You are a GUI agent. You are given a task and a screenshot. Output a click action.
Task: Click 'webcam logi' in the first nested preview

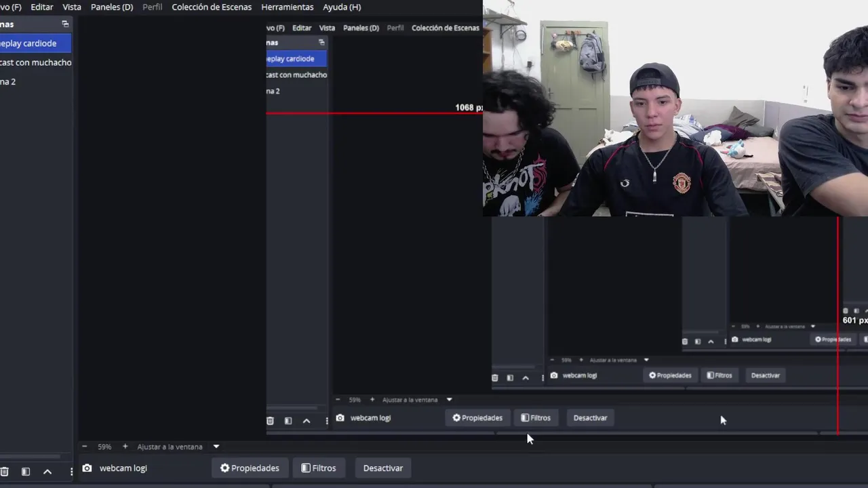point(370,418)
